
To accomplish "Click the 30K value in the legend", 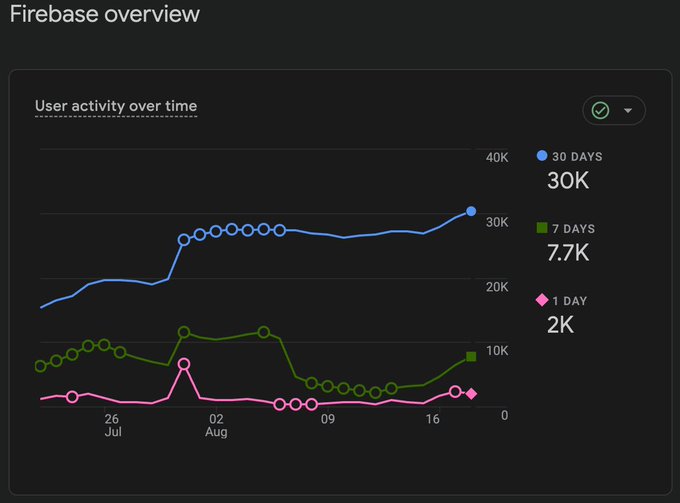I will [568, 180].
